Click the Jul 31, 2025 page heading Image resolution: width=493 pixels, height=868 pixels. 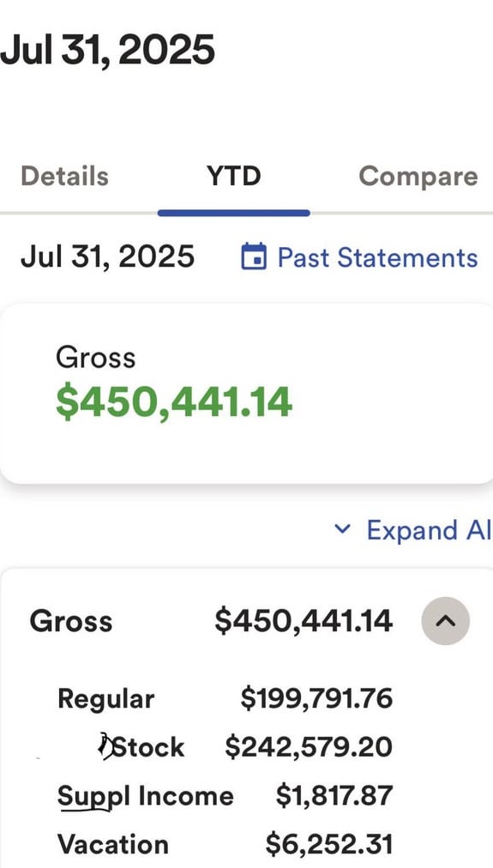point(107,51)
